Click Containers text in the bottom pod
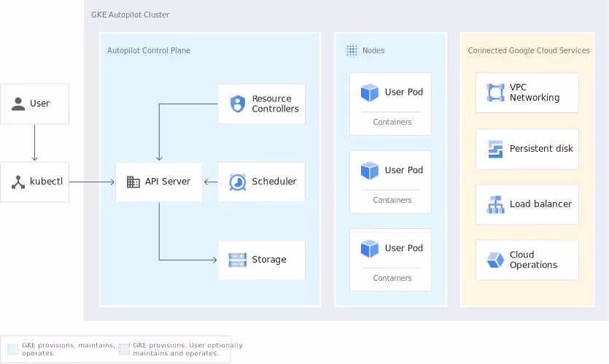 [392, 278]
